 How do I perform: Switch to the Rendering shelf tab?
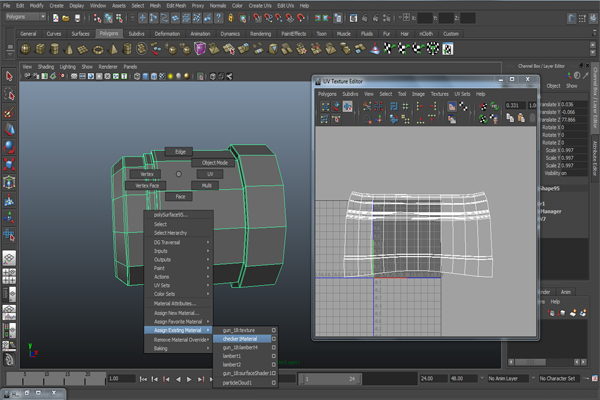click(x=260, y=34)
